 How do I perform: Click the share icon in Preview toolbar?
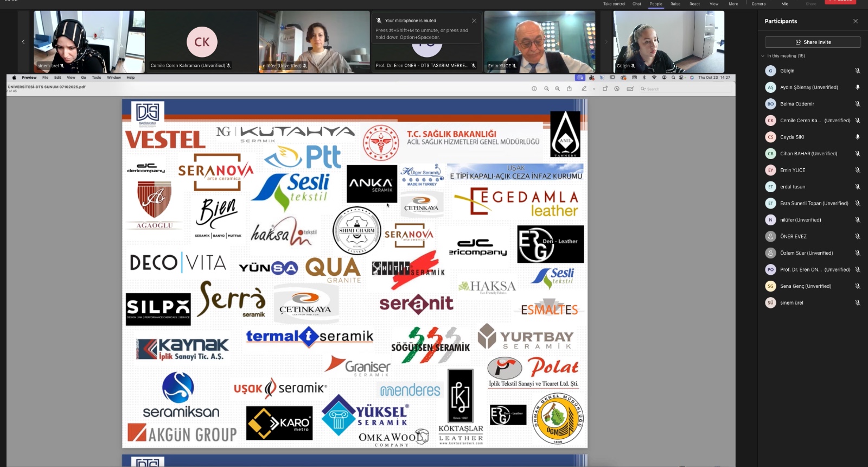point(569,89)
